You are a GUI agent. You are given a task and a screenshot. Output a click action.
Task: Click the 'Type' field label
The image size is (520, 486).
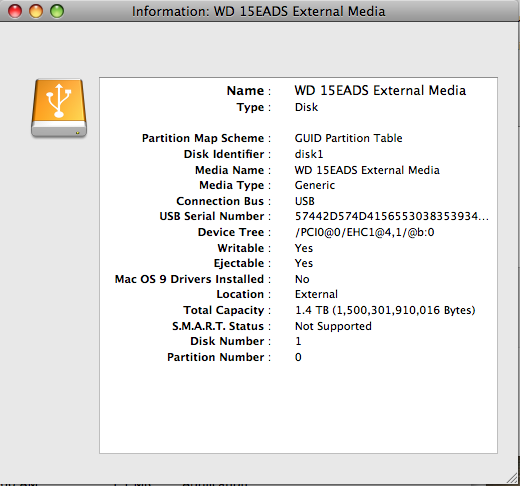[x=250, y=107]
